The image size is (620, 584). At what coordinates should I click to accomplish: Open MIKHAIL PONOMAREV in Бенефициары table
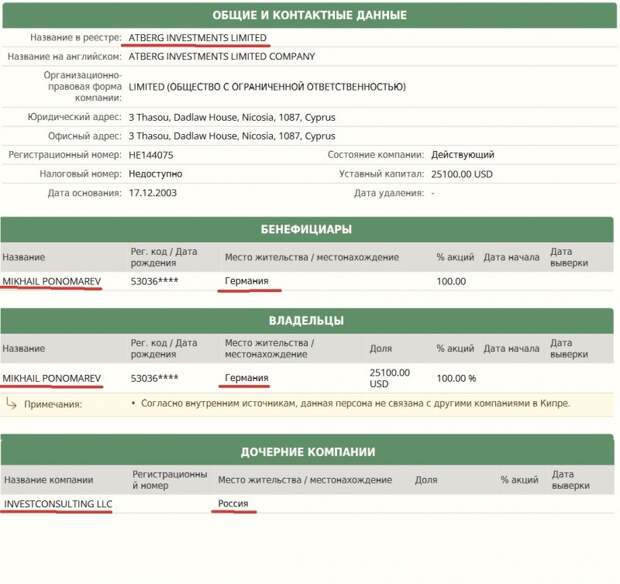(x=51, y=282)
